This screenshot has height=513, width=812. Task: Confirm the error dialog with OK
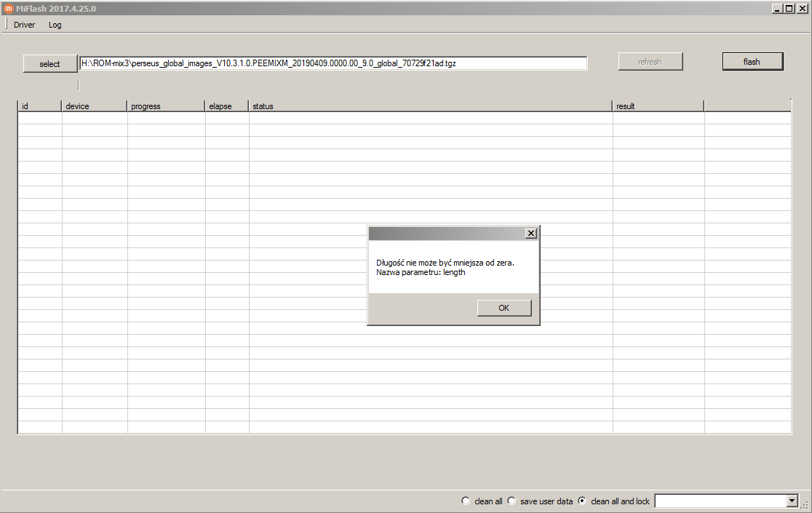tap(503, 308)
